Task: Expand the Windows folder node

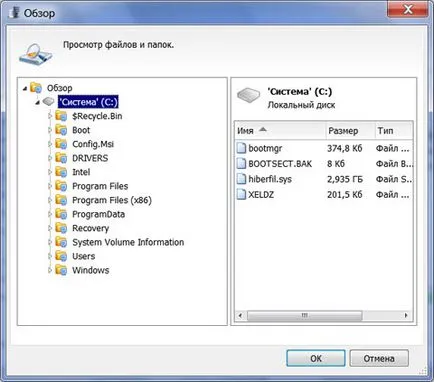Action: pos(50,270)
